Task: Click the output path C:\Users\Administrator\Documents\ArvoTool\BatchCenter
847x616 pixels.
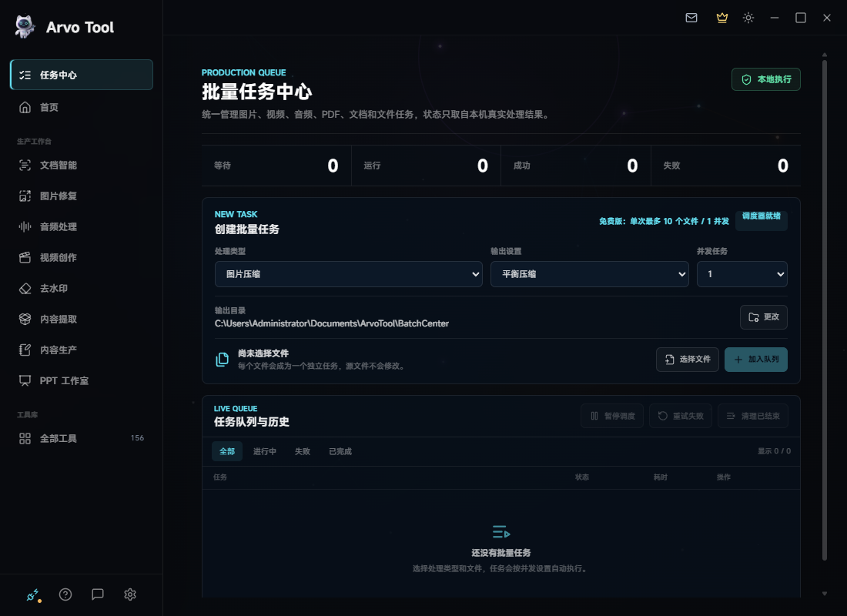Action: click(x=332, y=323)
